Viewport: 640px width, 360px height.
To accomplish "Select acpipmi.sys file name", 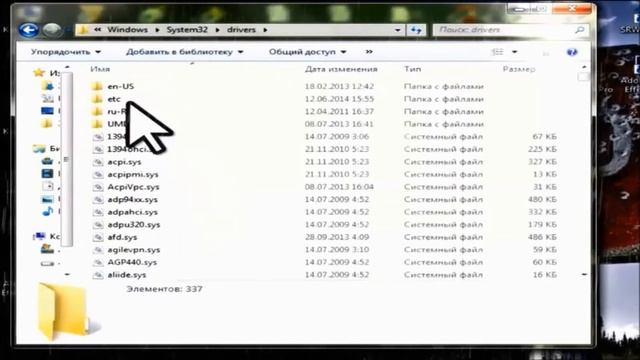I will tap(133, 175).
